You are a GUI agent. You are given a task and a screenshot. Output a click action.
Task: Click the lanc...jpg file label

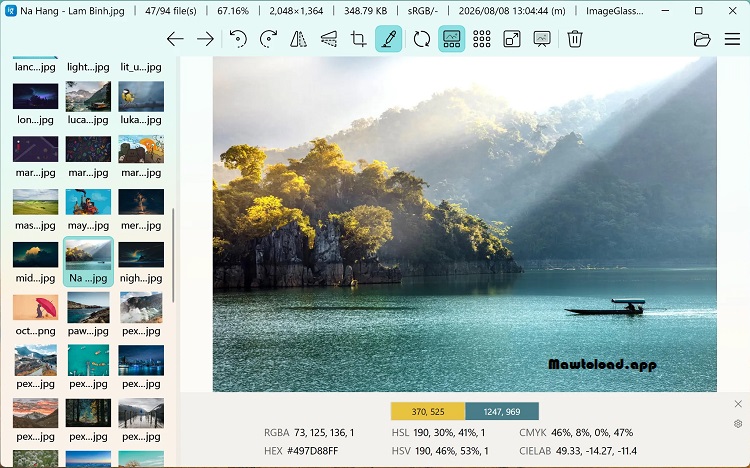coord(35,67)
